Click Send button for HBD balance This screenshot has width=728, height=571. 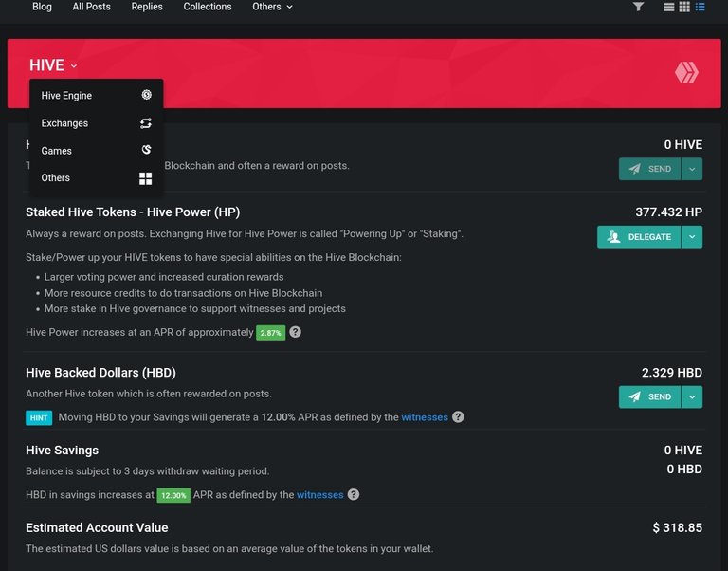click(649, 396)
